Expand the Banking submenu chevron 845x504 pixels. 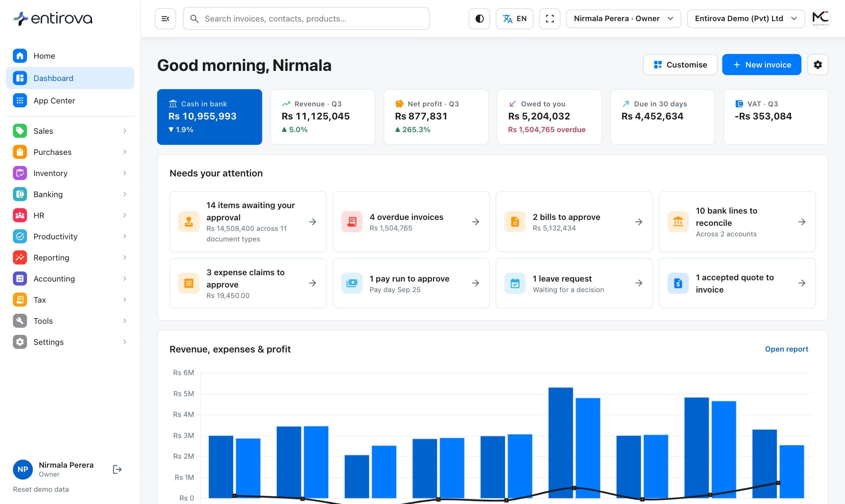125,194
